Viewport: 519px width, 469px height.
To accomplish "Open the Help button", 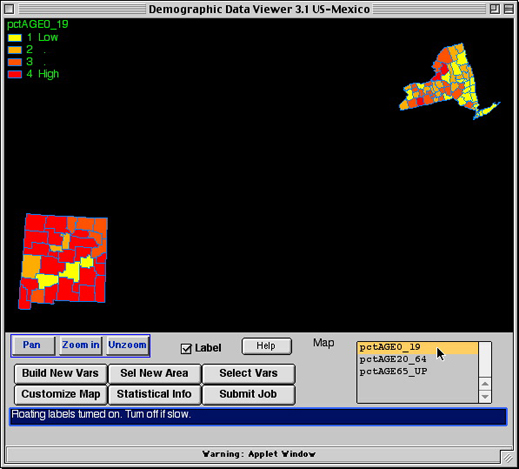I will (266, 346).
